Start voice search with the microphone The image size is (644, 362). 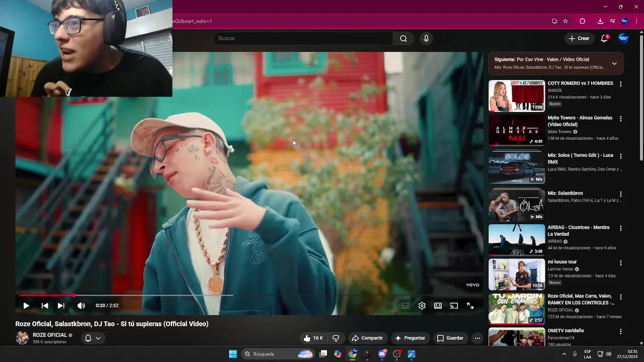(x=426, y=38)
